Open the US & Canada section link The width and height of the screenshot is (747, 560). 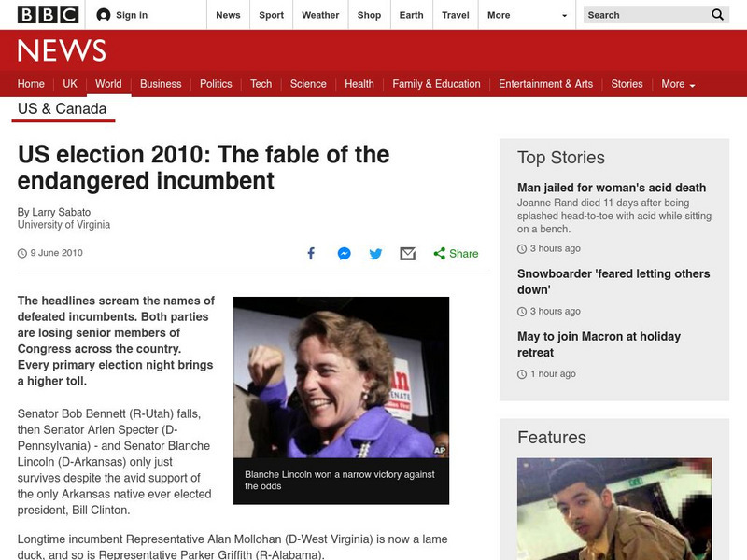click(x=63, y=109)
